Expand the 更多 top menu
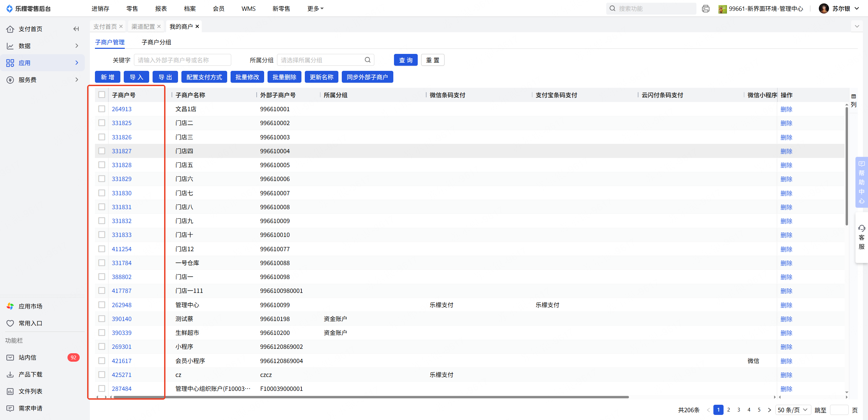 pos(315,8)
